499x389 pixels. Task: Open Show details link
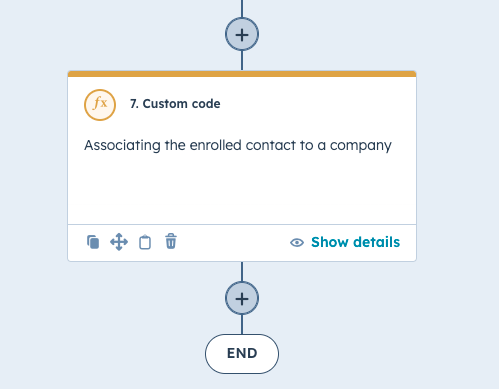[355, 242]
